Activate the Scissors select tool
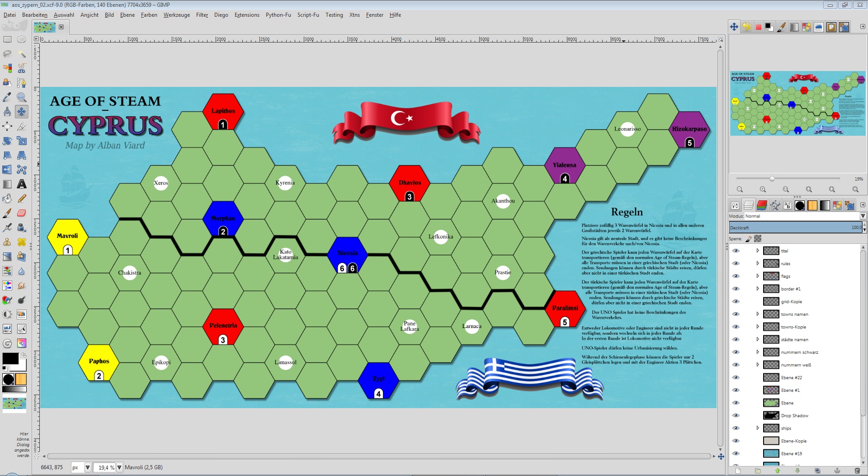Viewport: 868px width, 476px height. pyautogui.click(x=21, y=68)
